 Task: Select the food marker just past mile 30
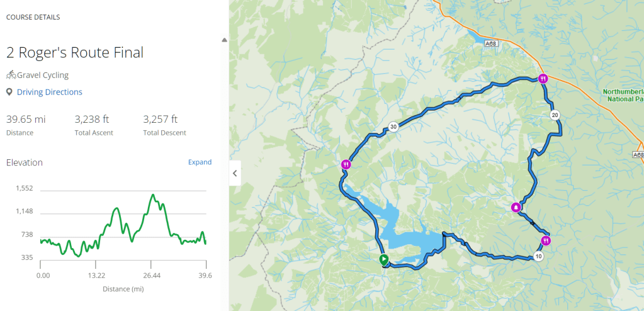pyautogui.click(x=345, y=165)
